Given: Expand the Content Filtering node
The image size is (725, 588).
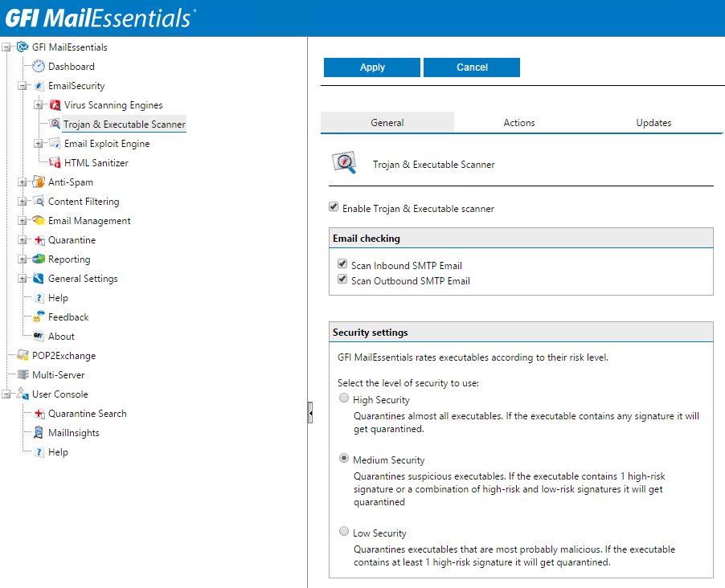Looking at the screenshot, I should (x=23, y=202).
